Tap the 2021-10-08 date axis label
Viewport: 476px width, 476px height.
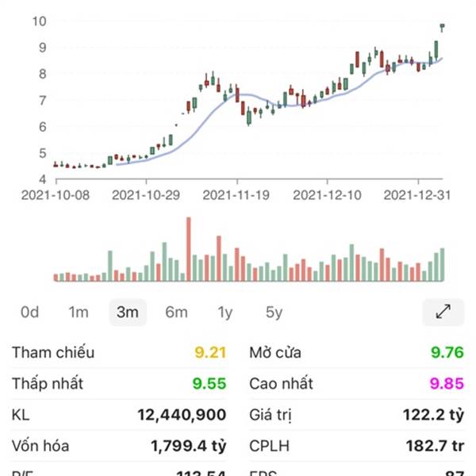tap(56, 195)
